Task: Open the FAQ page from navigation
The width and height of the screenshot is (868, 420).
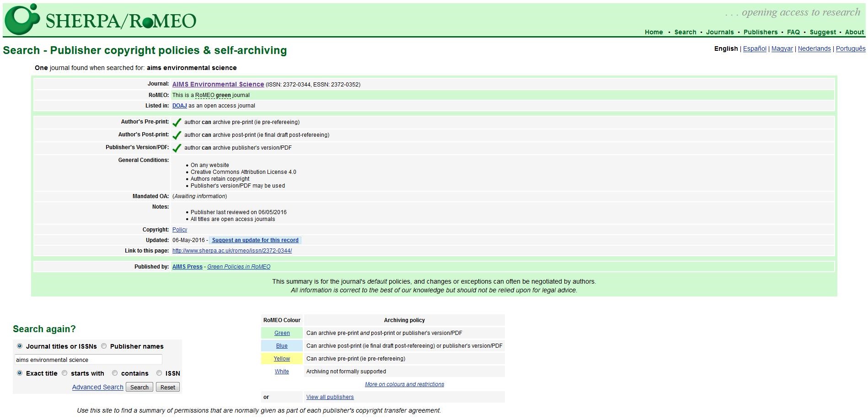Action: pyautogui.click(x=793, y=32)
